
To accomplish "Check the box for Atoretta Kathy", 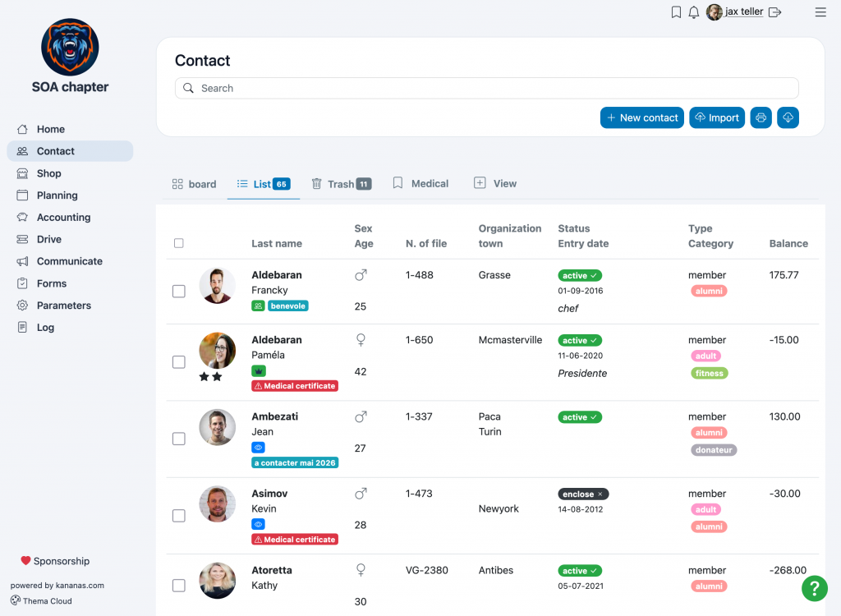I will coord(178,586).
